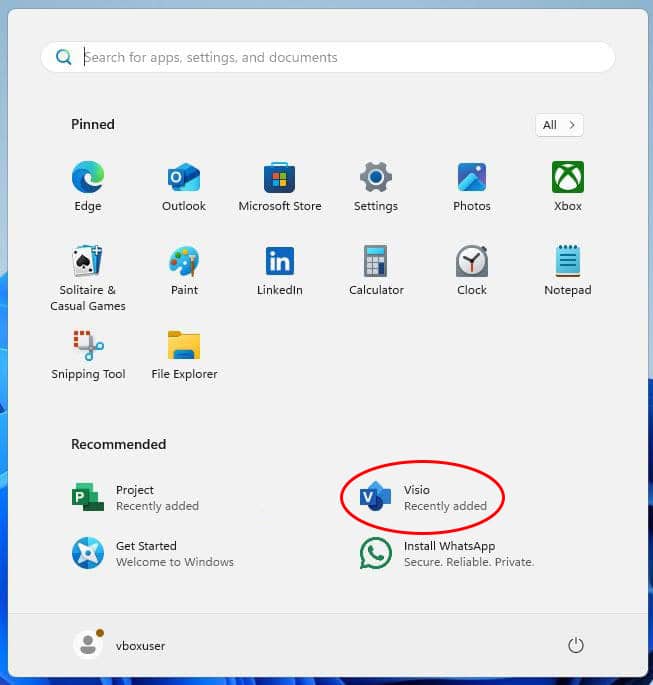This screenshot has height=685, width=653.
Task: Click the Power button
Action: (576, 645)
